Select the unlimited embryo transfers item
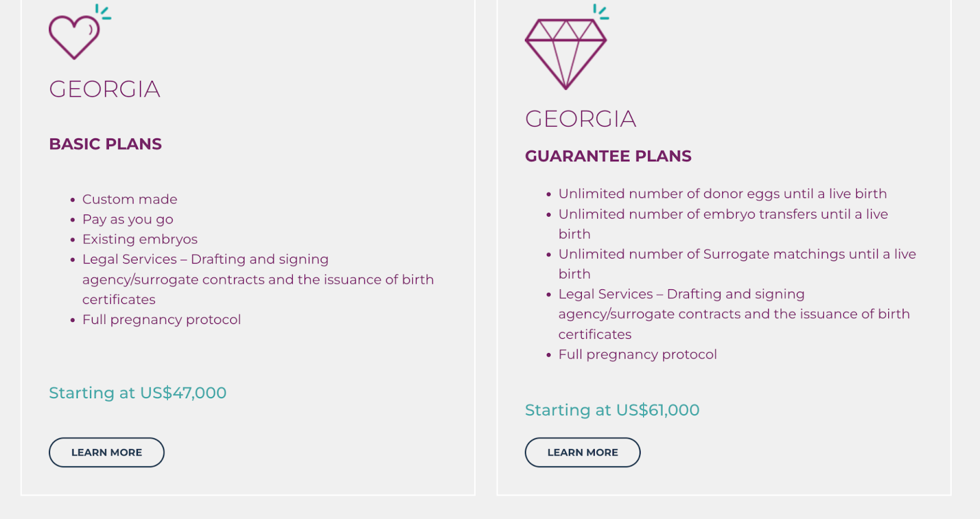Screen dimensions: 980x519 pyautogui.click(x=723, y=214)
